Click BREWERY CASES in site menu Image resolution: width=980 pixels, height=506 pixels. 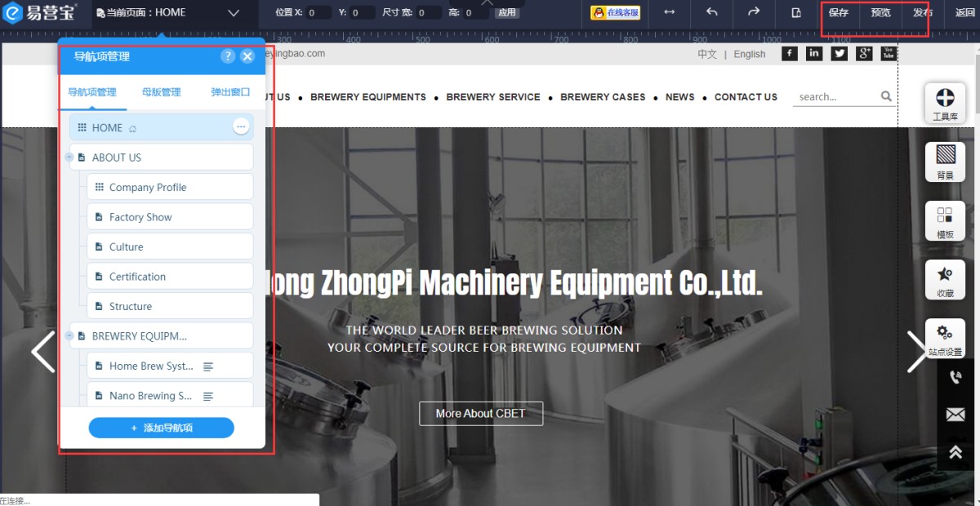tap(603, 96)
